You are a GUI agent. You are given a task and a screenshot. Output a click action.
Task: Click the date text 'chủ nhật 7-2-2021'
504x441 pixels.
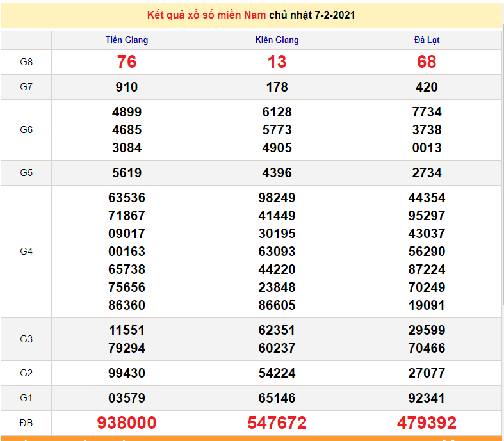[x=312, y=15]
